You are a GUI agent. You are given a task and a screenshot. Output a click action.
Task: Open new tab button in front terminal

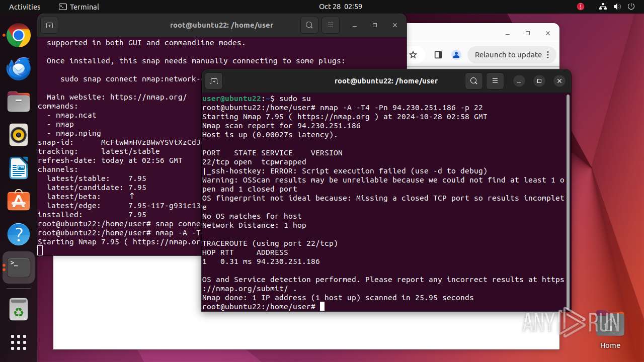214,81
